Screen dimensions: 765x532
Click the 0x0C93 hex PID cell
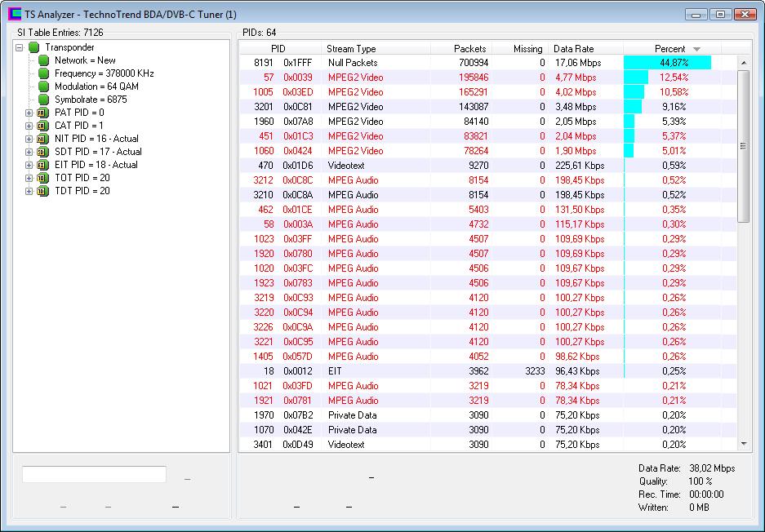298,297
